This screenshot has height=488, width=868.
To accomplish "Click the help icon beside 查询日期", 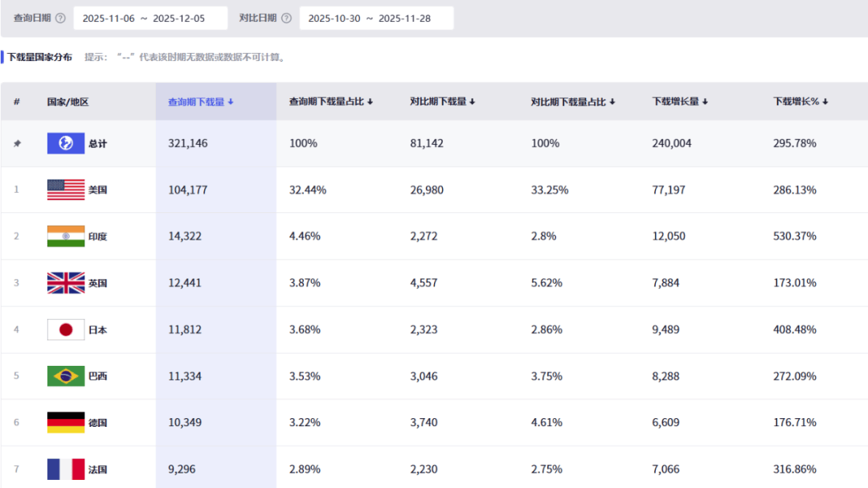I will (x=60, y=18).
